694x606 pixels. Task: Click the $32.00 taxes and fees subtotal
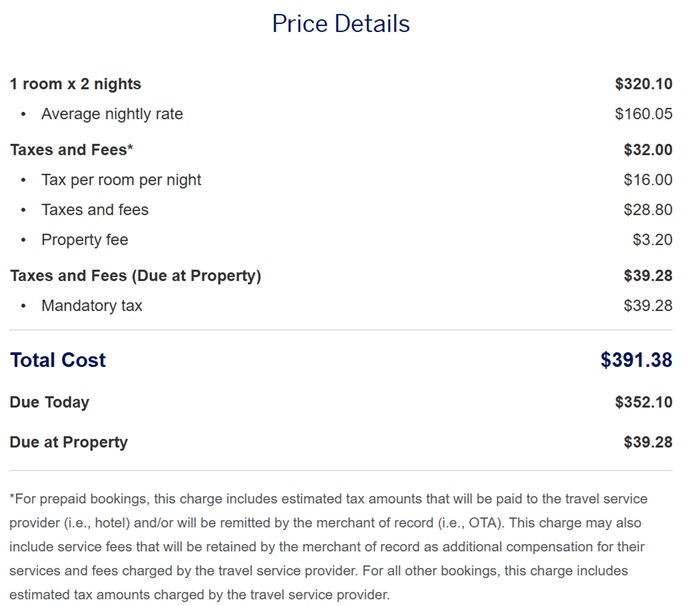point(647,150)
